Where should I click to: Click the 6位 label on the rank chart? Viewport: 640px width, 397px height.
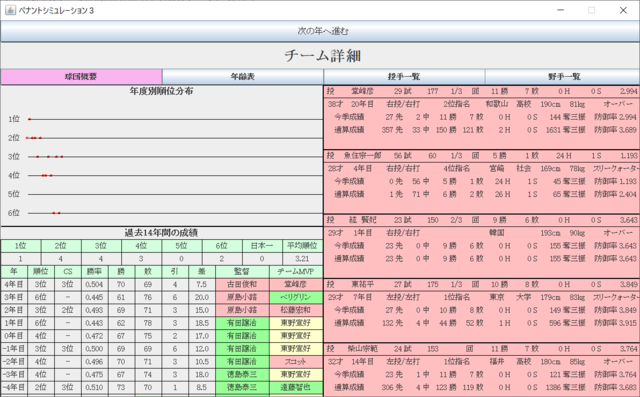pos(13,213)
